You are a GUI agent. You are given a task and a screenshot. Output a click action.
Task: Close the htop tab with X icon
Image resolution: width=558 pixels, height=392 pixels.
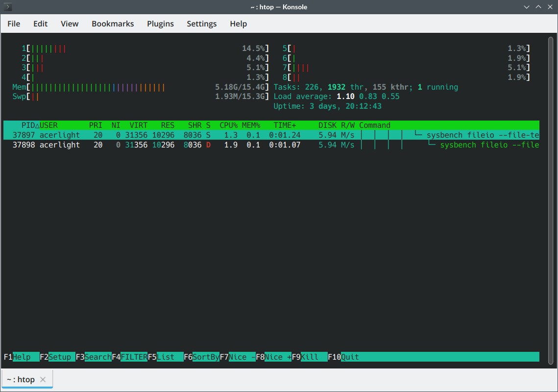pos(43,379)
